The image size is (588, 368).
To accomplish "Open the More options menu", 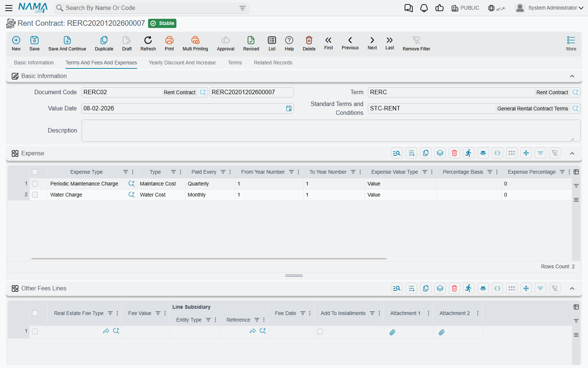I will click(571, 43).
